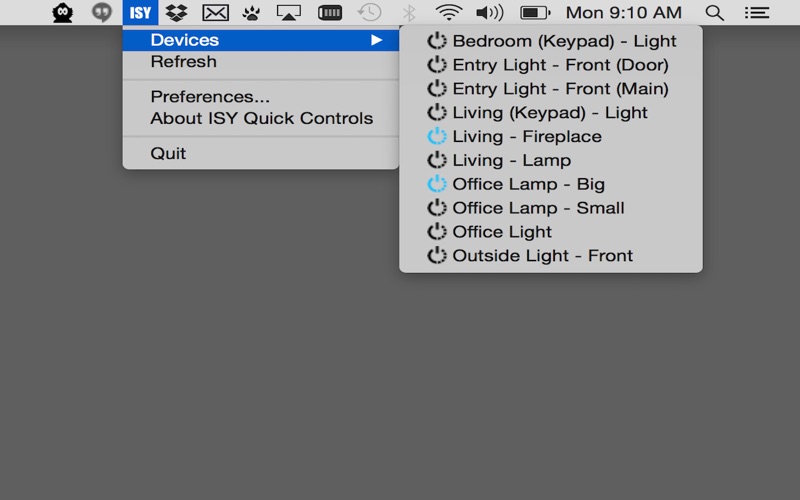
Task: Click the Time Machine clock icon
Action: [x=369, y=12]
